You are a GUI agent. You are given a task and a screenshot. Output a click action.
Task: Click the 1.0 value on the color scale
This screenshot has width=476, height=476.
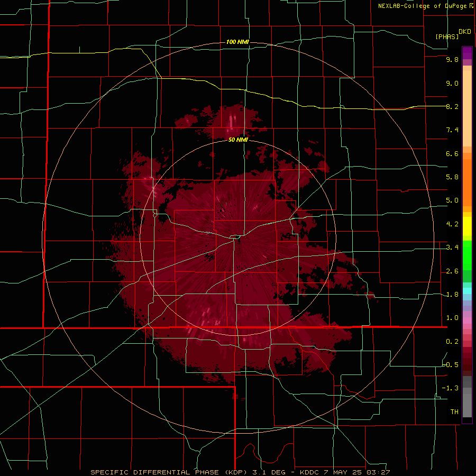click(x=452, y=318)
